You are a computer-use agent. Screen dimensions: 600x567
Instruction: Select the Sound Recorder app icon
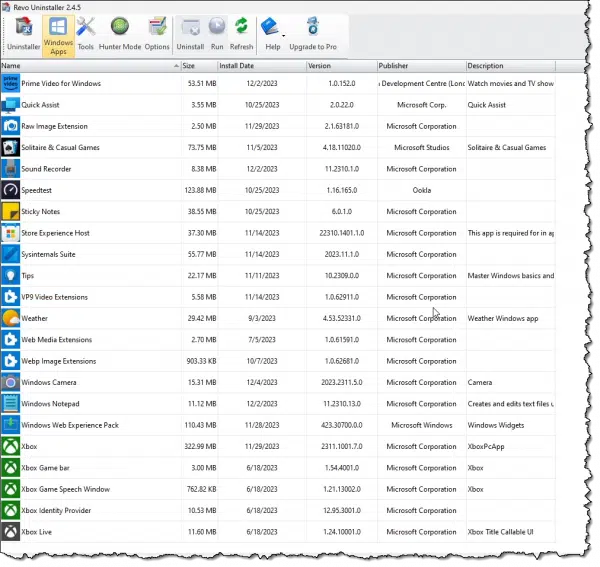[x=10, y=169]
